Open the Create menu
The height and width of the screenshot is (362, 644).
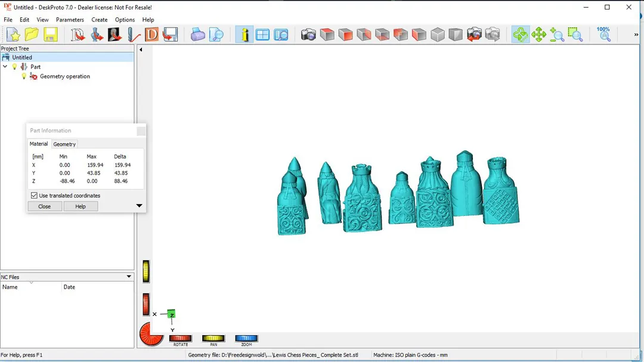pos(100,20)
